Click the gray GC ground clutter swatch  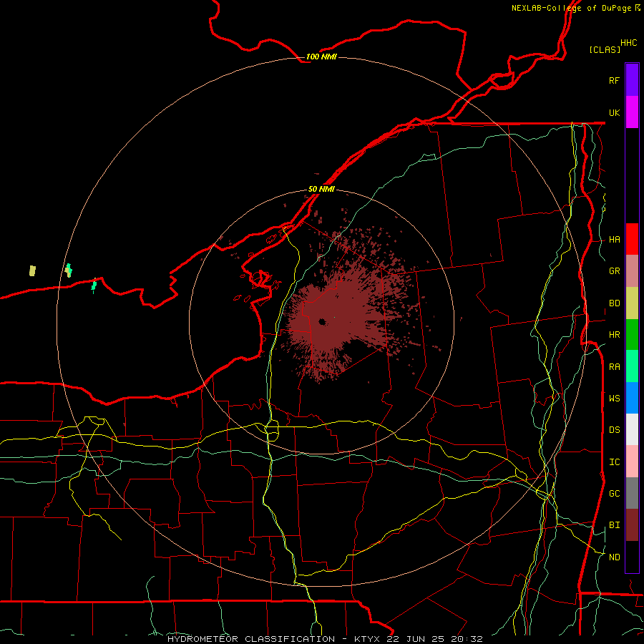point(632,493)
